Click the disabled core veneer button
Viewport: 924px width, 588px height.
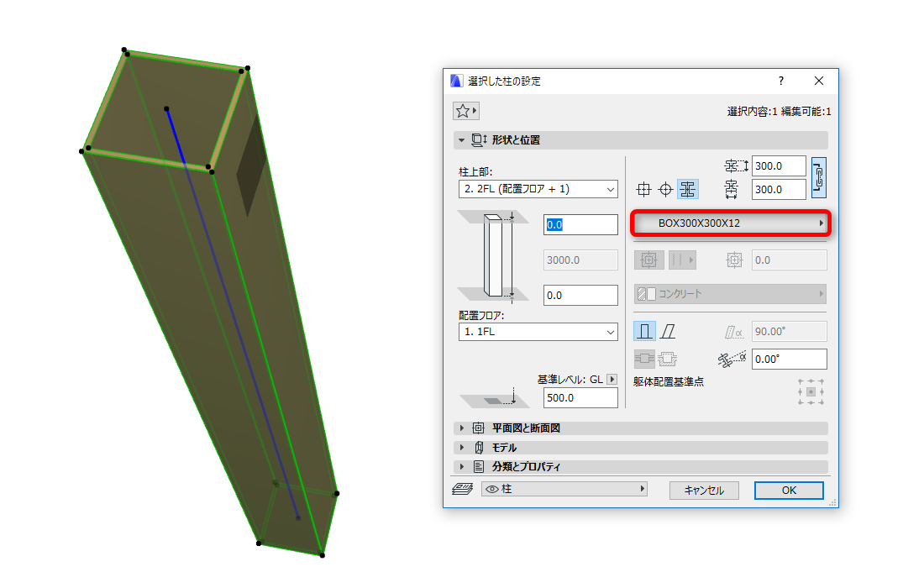(x=648, y=260)
